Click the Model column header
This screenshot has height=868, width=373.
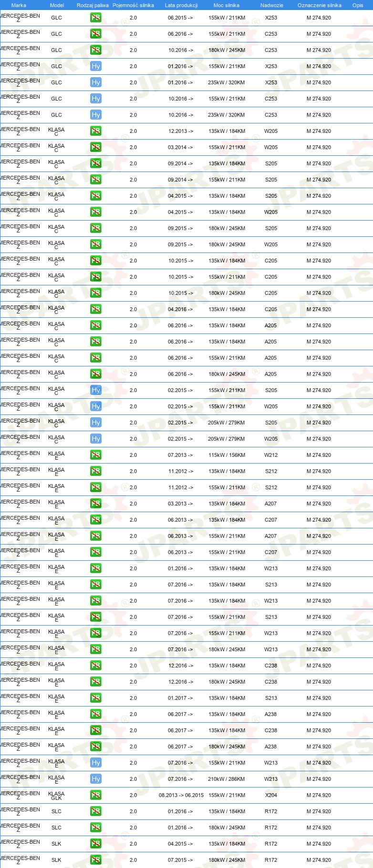click(x=57, y=5)
